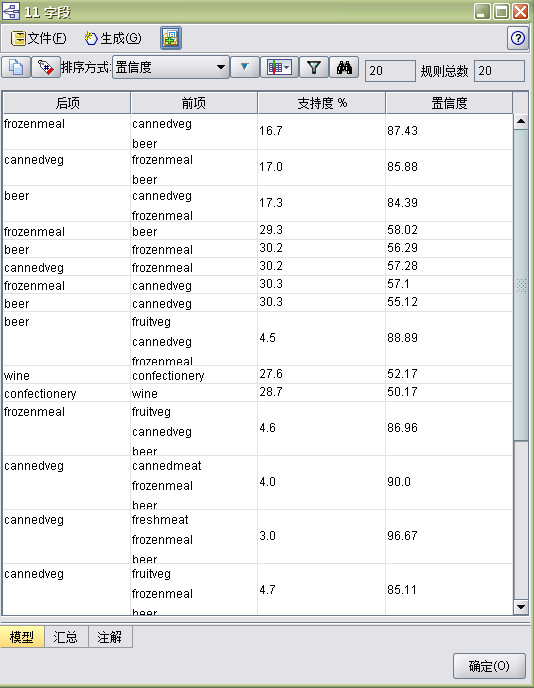Open the show/hide criteria columns menu
This screenshot has height=688, width=534.
click(x=279, y=67)
